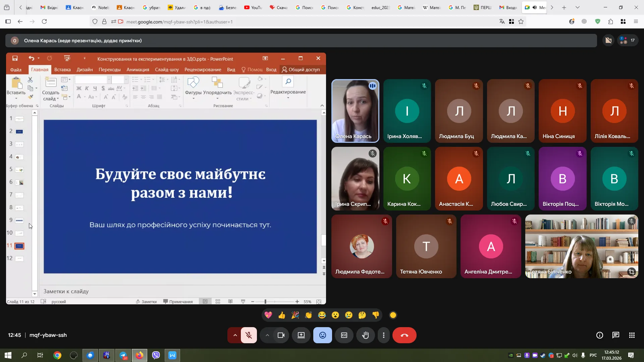Select the thumbs up reaction
The width and height of the screenshot is (644, 362).
pos(282,315)
